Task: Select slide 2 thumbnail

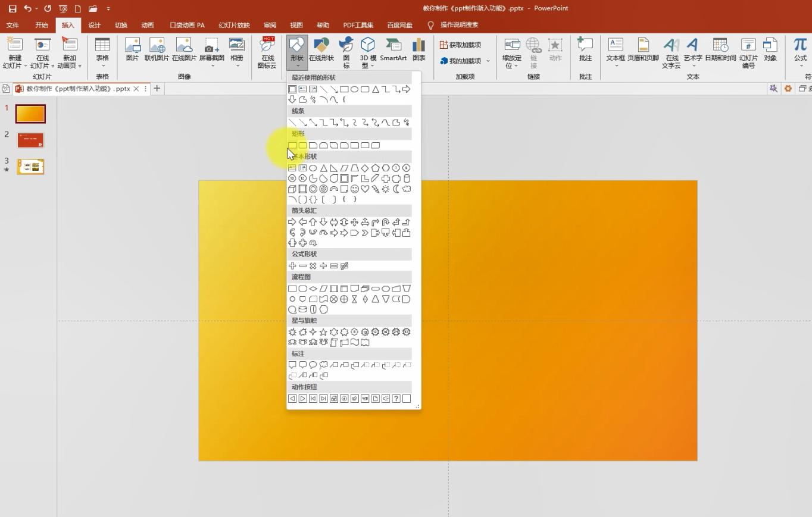Action: point(30,140)
